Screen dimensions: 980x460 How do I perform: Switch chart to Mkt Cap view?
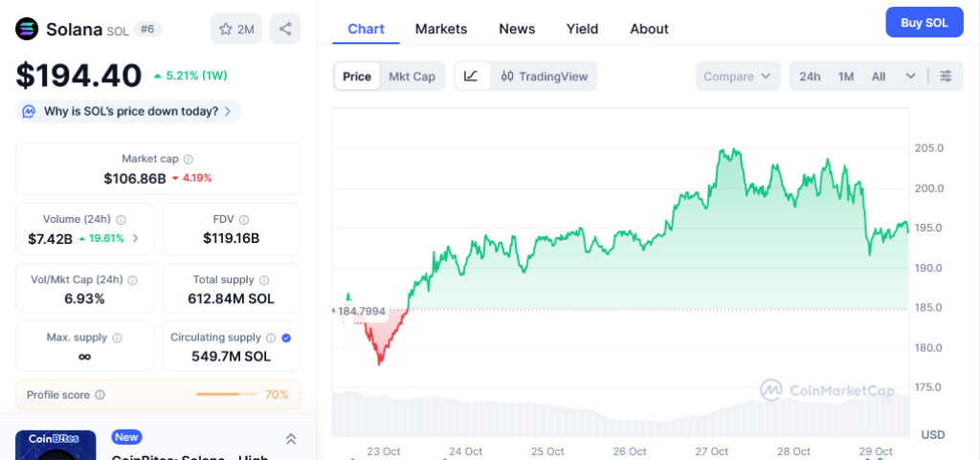click(412, 77)
